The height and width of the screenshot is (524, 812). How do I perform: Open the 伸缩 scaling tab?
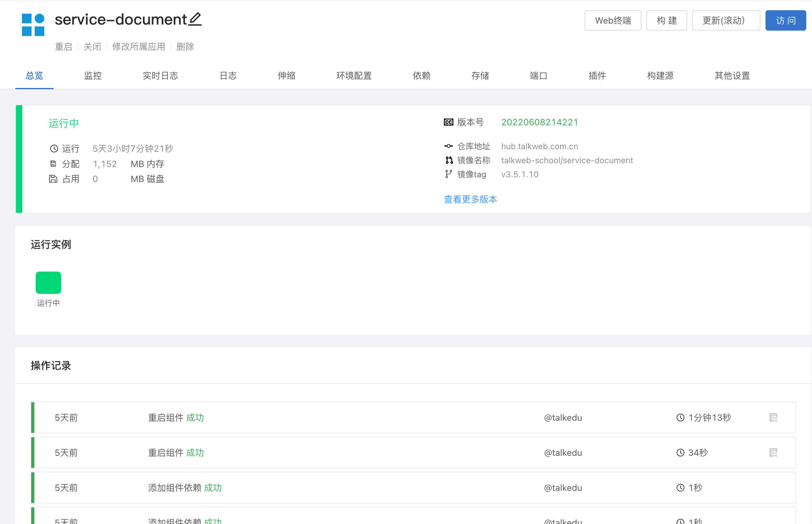286,76
